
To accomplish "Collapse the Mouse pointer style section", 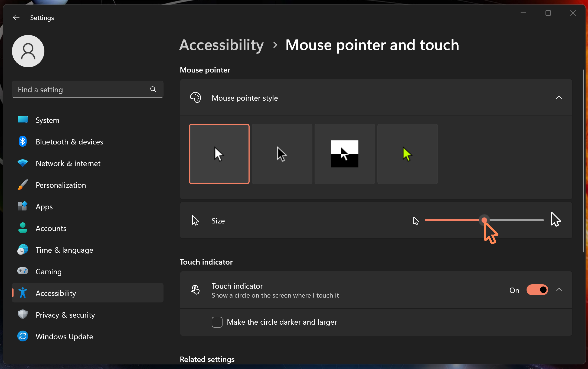I will coord(559,98).
